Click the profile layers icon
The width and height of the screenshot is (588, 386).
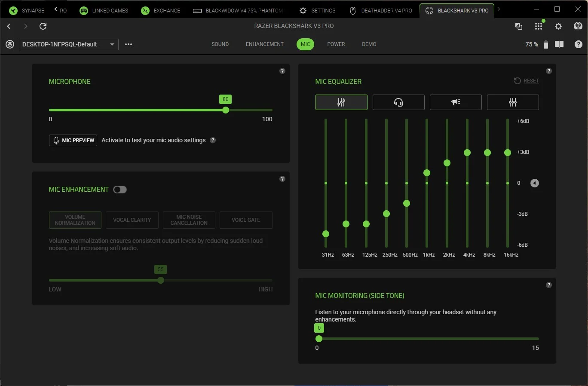[10, 44]
